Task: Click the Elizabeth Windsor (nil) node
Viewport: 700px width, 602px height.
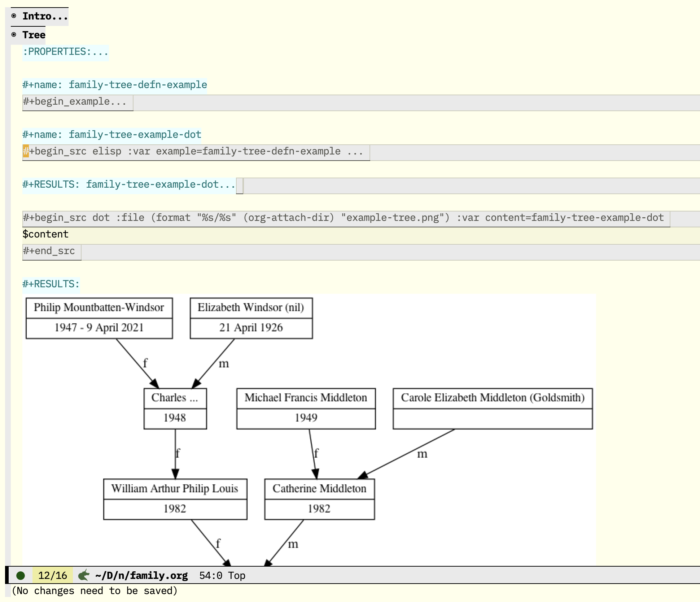Action: tap(251, 318)
